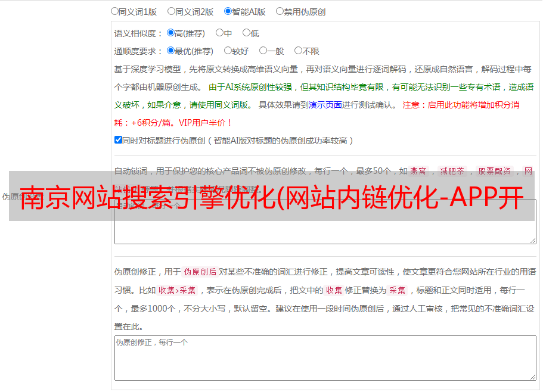Click the 伪原创修正 textarea resize handle
Image resolution: width=543 pixels, height=392 pixels.
point(533,377)
